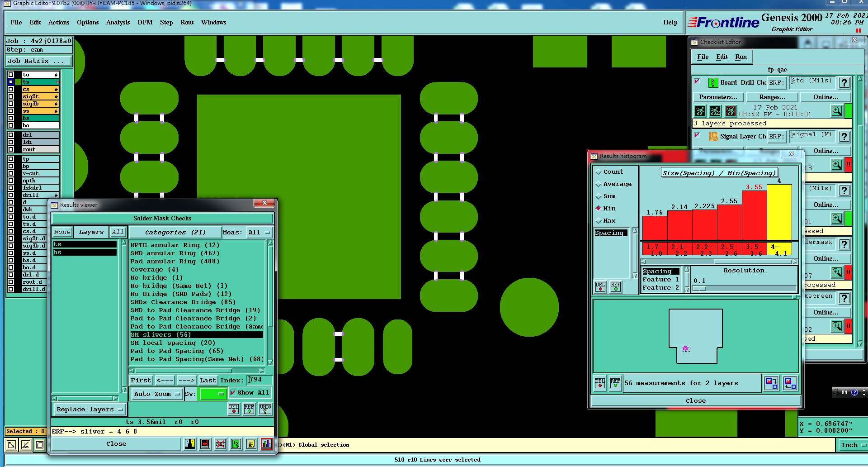Image resolution: width=868 pixels, height=467 pixels.
Task: Open the Inch units dropdown
Action: pyautogui.click(x=852, y=445)
